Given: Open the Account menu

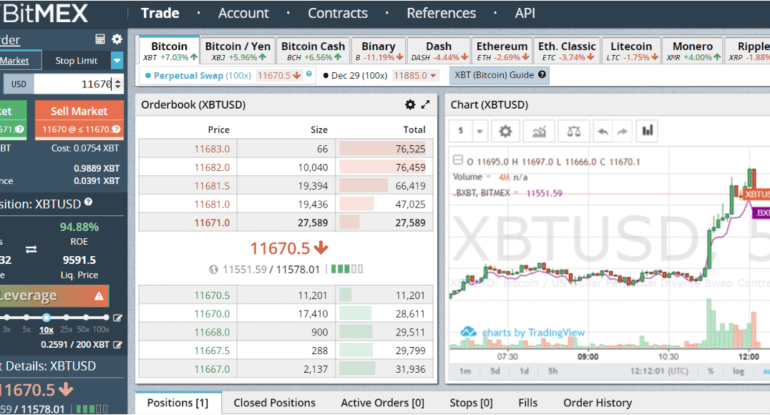Looking at the screenshot, I should point(244,13).
